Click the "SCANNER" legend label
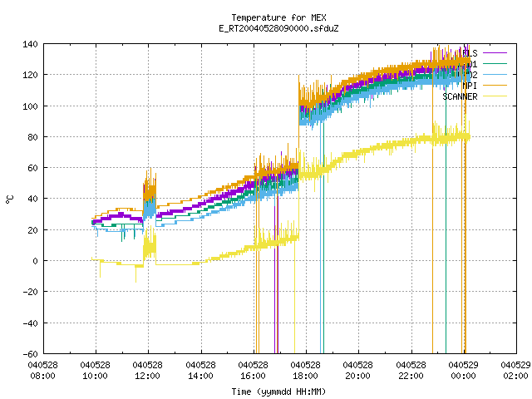The width and height of the screenshot is (532, 399). coord(460,96)
